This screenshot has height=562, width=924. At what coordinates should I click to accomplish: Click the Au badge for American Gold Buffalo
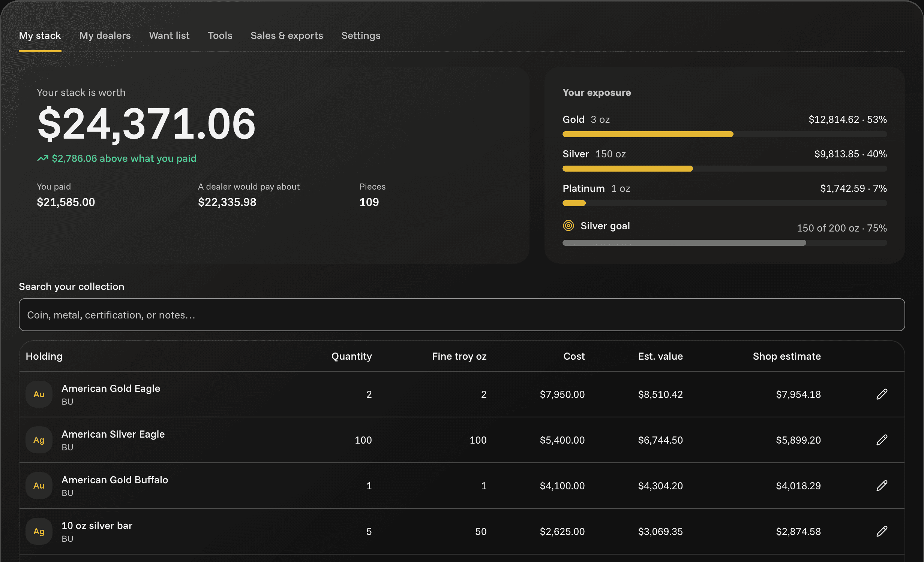(x=39, y=486)
